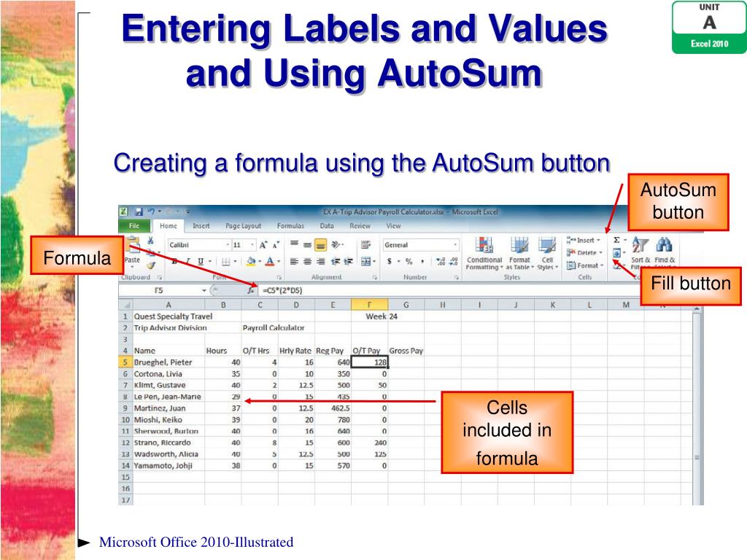Switch to the Home tab
The width and height of the screenshot is (747, 560).
point(169,226)
